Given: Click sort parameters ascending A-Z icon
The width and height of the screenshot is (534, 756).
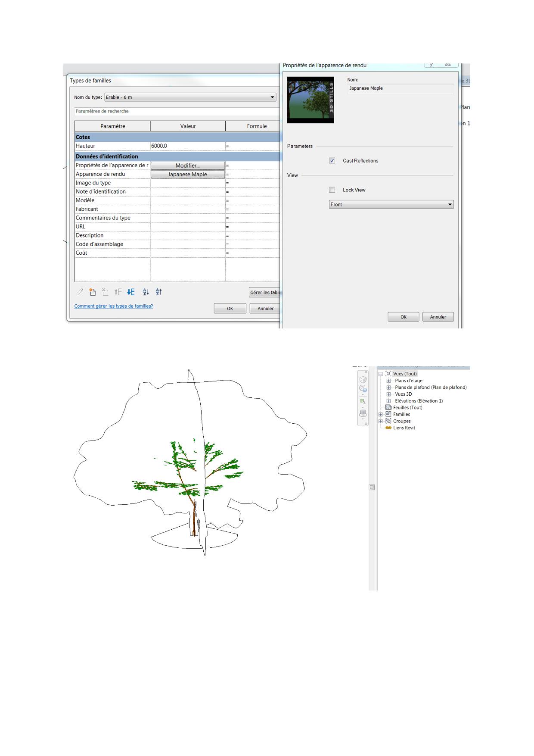Looking at the screenshot, I should (x=146, y=292).
